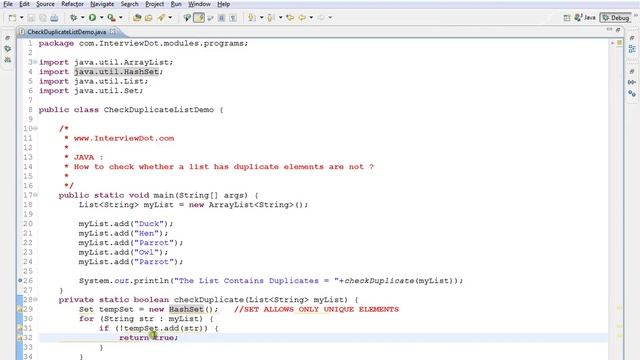Viewport: 640px width, 360px height.
Task: Navigate Forward with the greyed arrow
Action: click(321, 18)
